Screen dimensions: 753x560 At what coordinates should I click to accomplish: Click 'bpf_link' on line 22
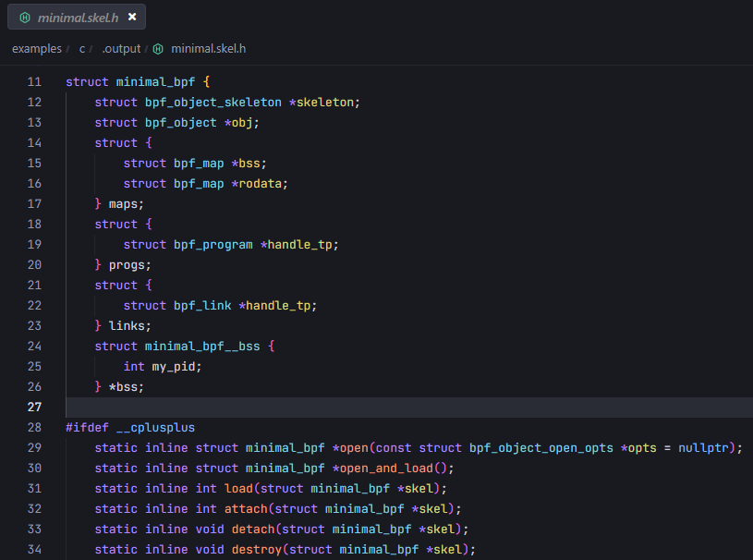(x=202, y=306)
